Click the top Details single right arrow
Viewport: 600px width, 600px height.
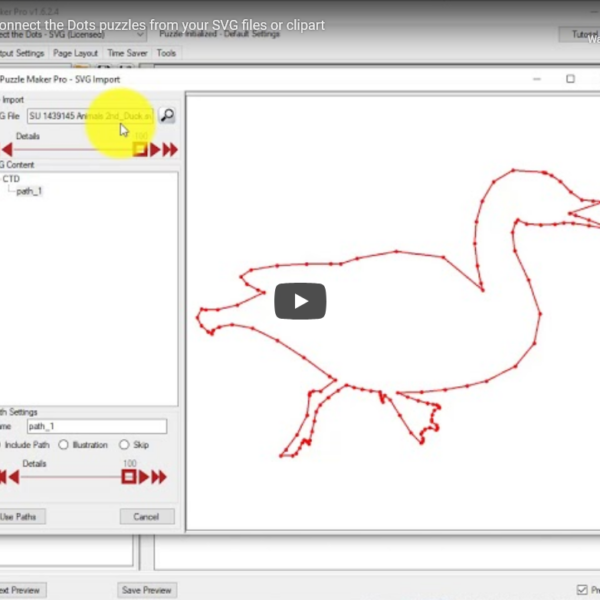[x=156, y=149]
